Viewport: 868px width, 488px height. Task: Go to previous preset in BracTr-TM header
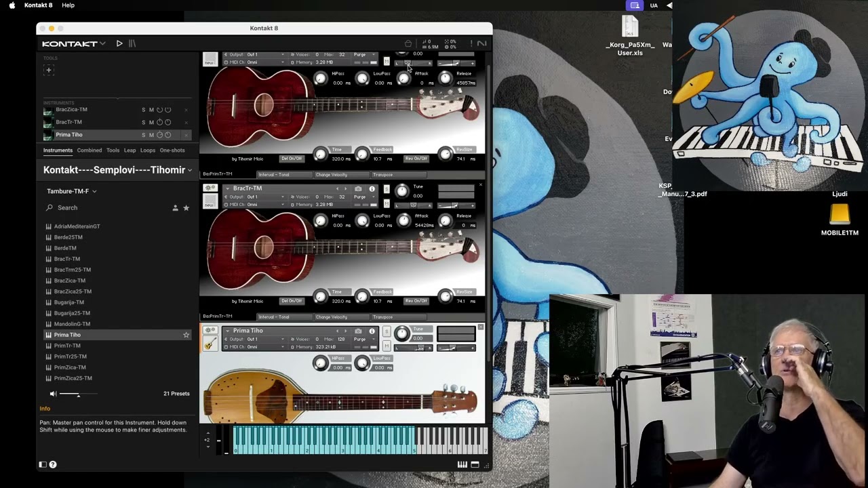click(x=337, y=188)
